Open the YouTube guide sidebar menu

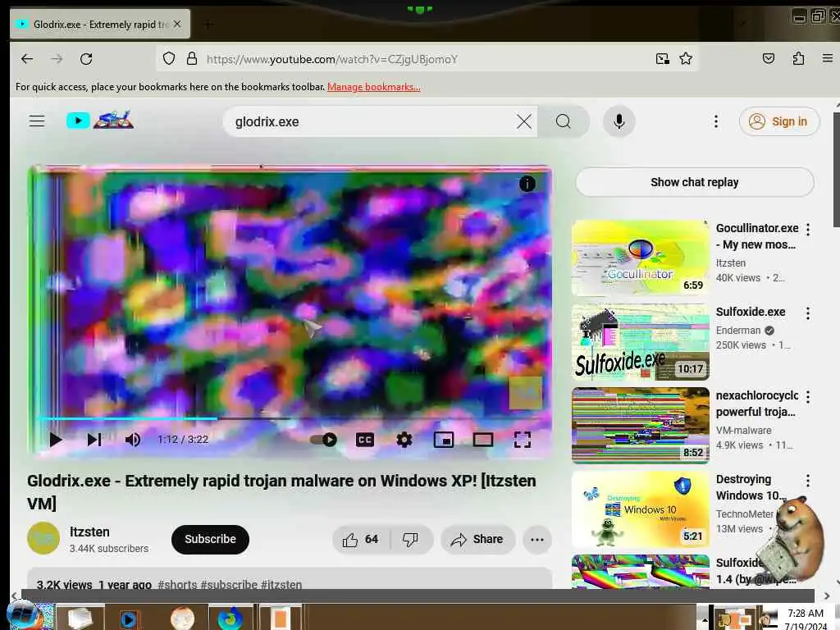click(36, 121)
